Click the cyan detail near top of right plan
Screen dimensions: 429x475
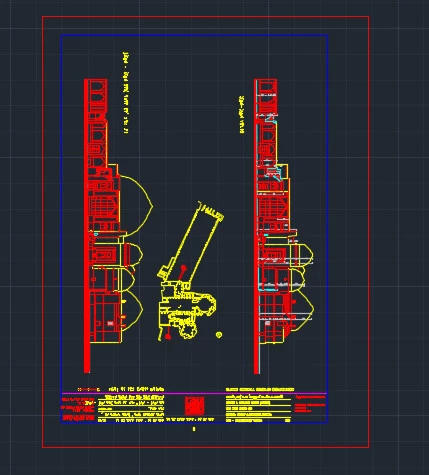[271, 120]
